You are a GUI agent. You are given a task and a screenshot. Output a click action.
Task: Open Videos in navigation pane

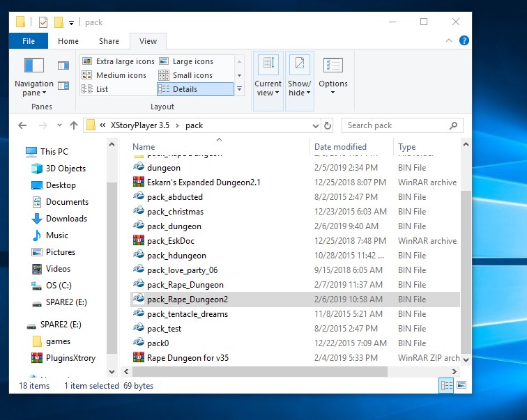(x=51, y=269)
